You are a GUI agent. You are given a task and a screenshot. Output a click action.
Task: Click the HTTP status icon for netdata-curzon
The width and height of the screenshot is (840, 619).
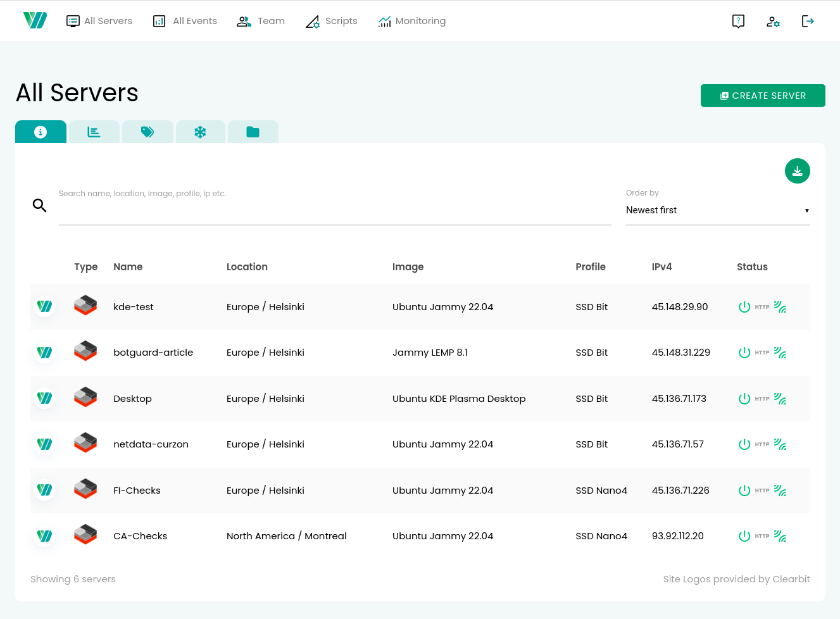tap(762, 444)
